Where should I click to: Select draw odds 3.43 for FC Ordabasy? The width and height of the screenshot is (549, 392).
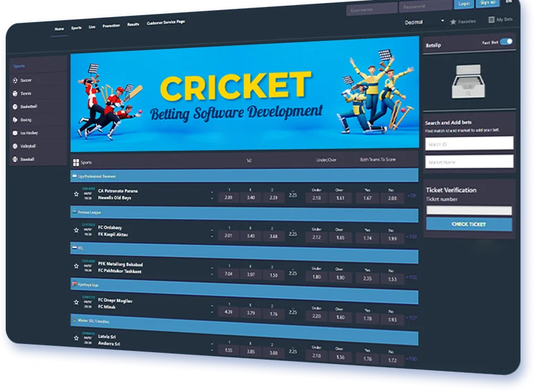[250, 236]
